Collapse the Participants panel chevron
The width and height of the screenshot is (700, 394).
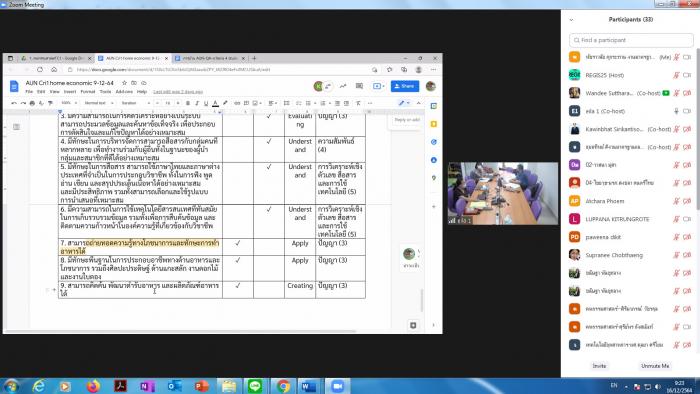pyautogui.click(x=571, y=20)
